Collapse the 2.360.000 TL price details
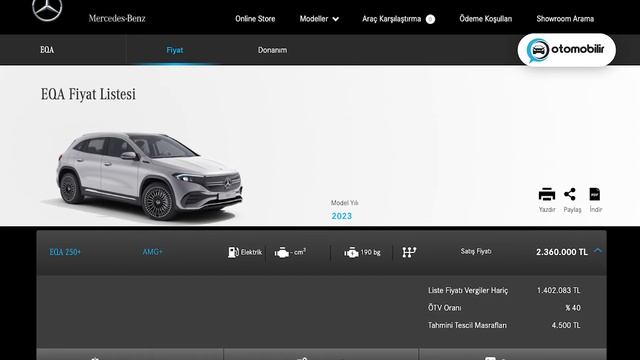This screenshot has width=640, height=360. click(598, 251)
